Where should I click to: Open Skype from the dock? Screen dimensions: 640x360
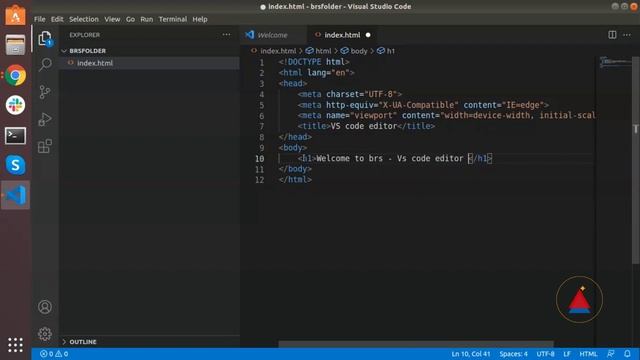tap(16, 165)
